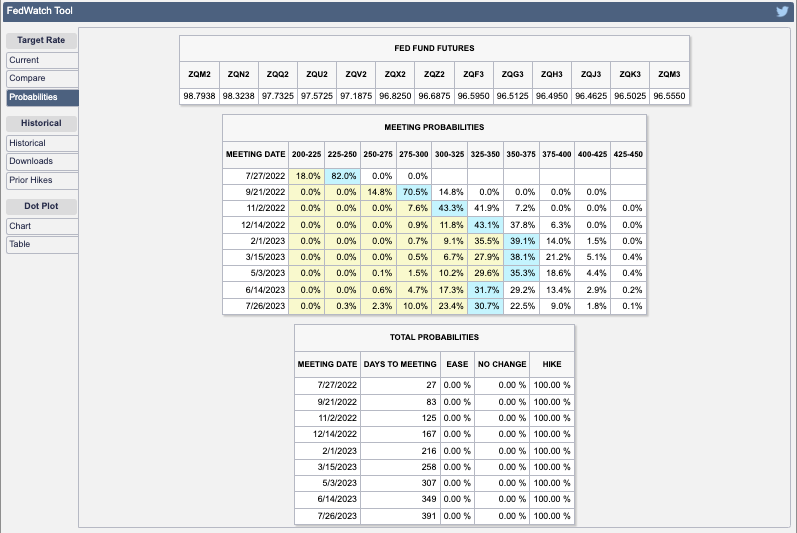This screenshot has height=533, width=797.
Task: Click 100.00 % hike for 3/15/2023
Action: click(x=552, y=467)
